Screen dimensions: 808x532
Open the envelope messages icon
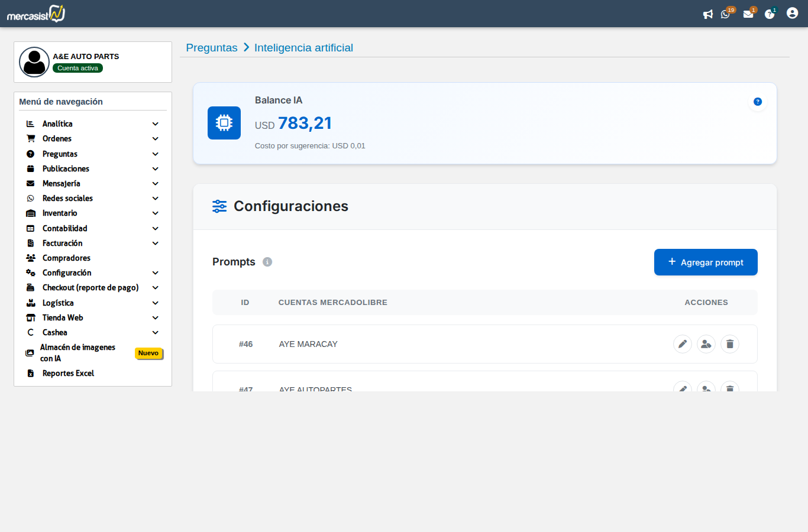coord(748,14)
